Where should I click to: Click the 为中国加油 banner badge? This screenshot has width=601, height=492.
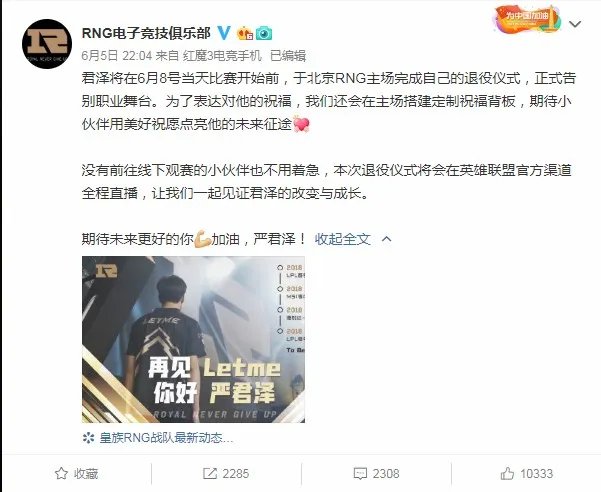(528, 18)
